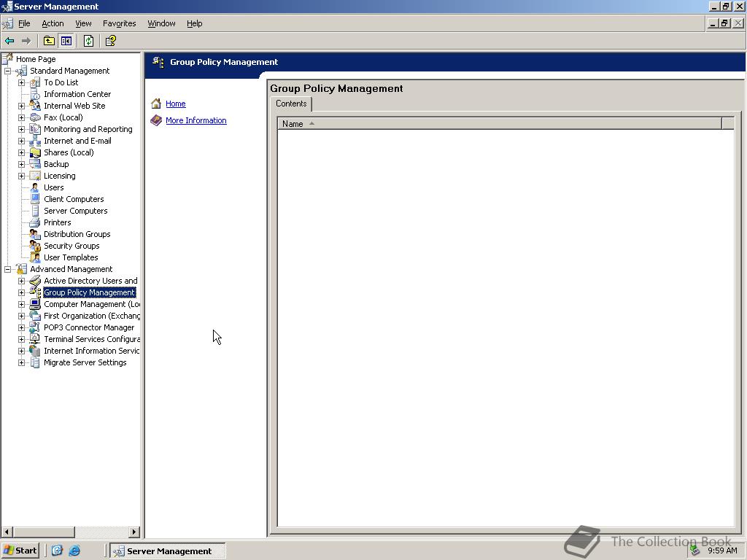Expand the Monitoring and Reporting node
The image size is (747, 560).
click(x=21, y=129)
